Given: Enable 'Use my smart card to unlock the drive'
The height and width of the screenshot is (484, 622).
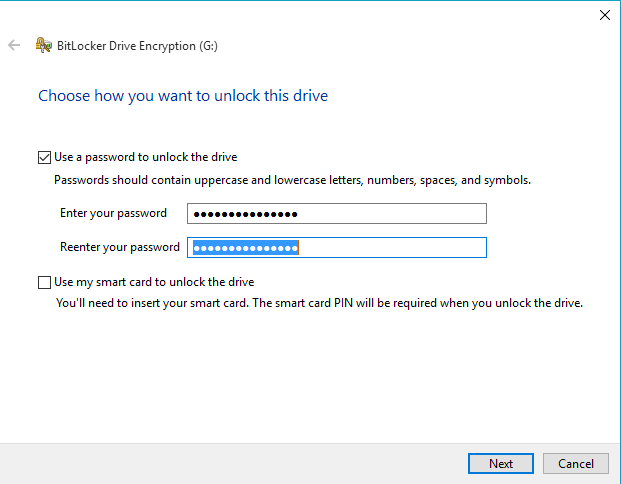Looking at the screenshot, I should [x=44, y=282].
